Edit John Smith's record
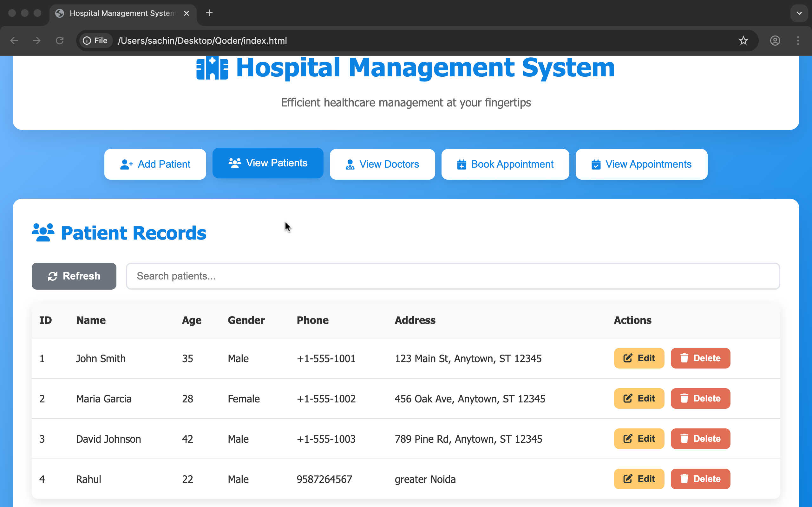The image size is (812, 507). coord(639,358)
